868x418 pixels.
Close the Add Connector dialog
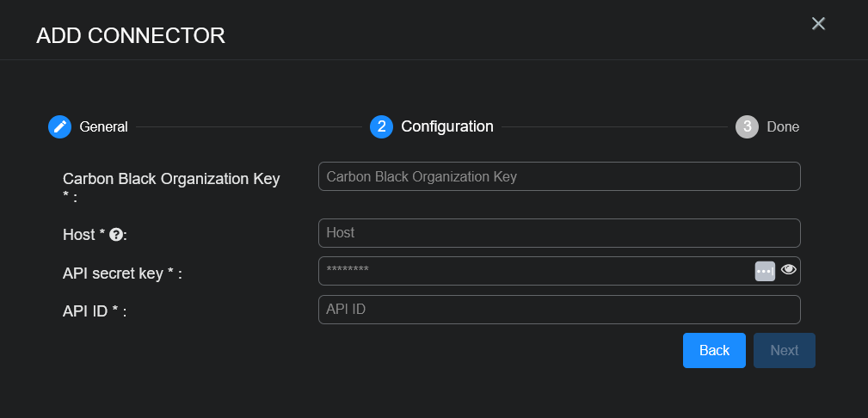pyautogui.click(x=818, y=24)
